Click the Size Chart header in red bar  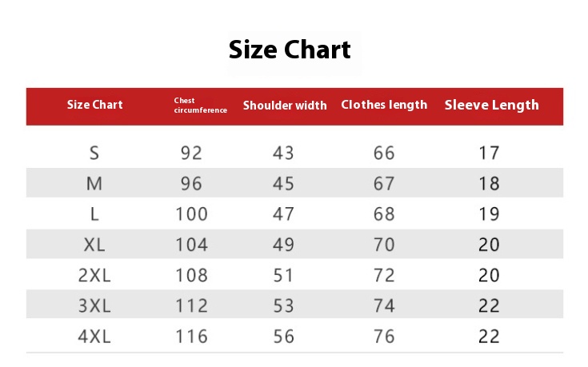click(95, 105)
